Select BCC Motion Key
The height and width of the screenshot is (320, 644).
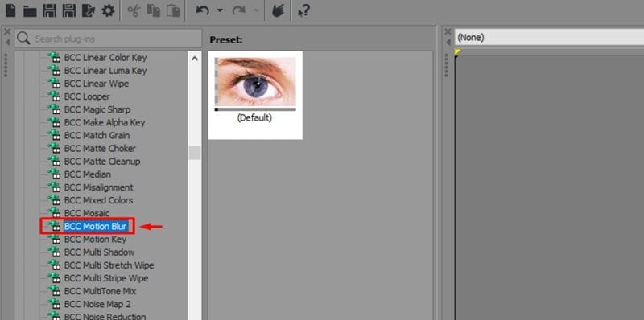click(95, 239)
